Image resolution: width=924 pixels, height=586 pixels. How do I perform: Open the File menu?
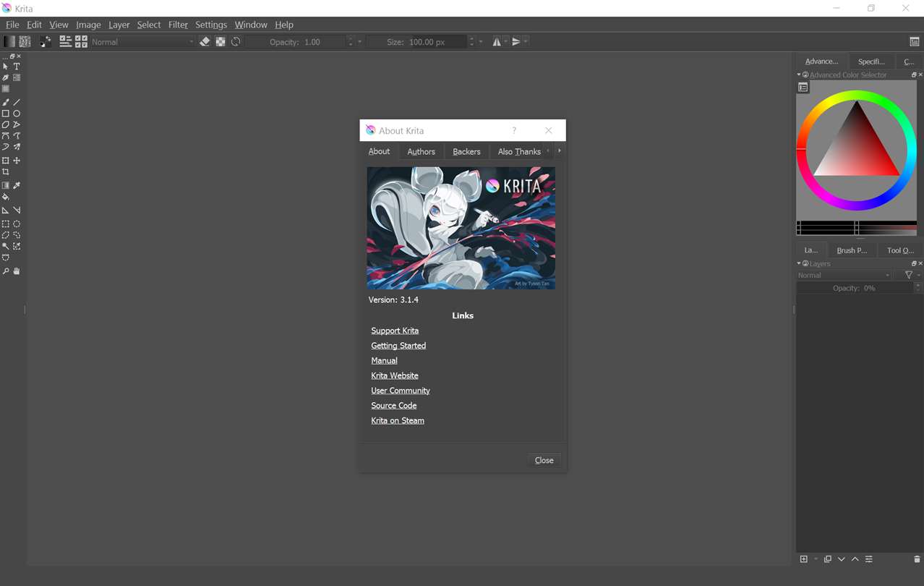(x=12, y=25)
